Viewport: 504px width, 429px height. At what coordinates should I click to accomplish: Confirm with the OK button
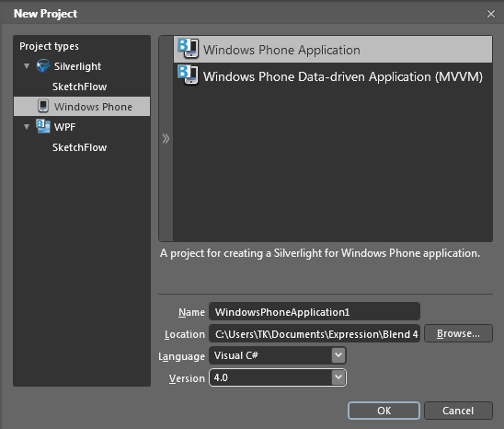(x=384, y=411)
